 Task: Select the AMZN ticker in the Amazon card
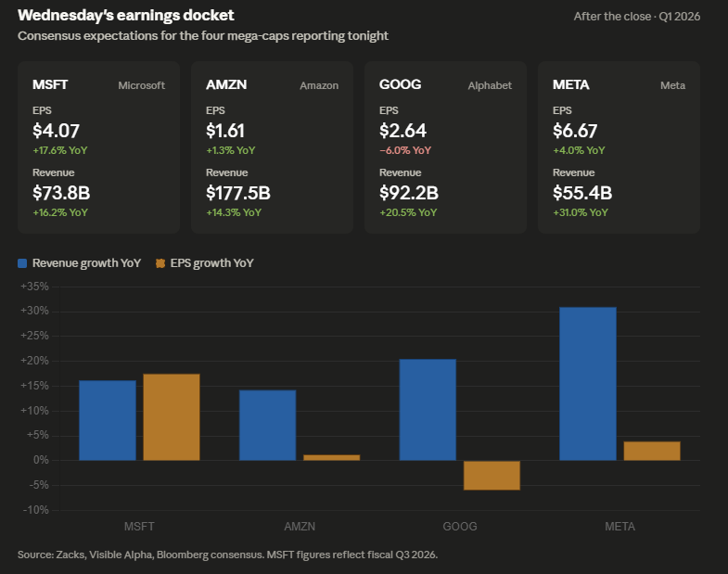[x=224, y=85]
